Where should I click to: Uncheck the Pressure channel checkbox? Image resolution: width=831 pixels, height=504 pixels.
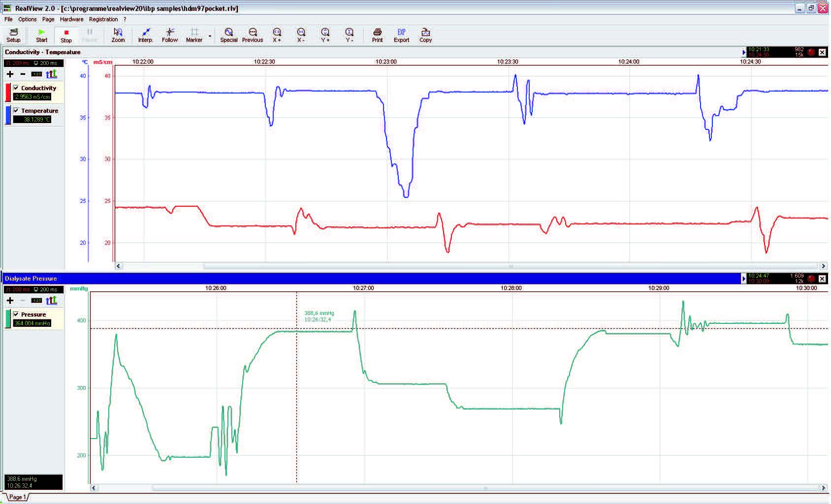point(16,314)
